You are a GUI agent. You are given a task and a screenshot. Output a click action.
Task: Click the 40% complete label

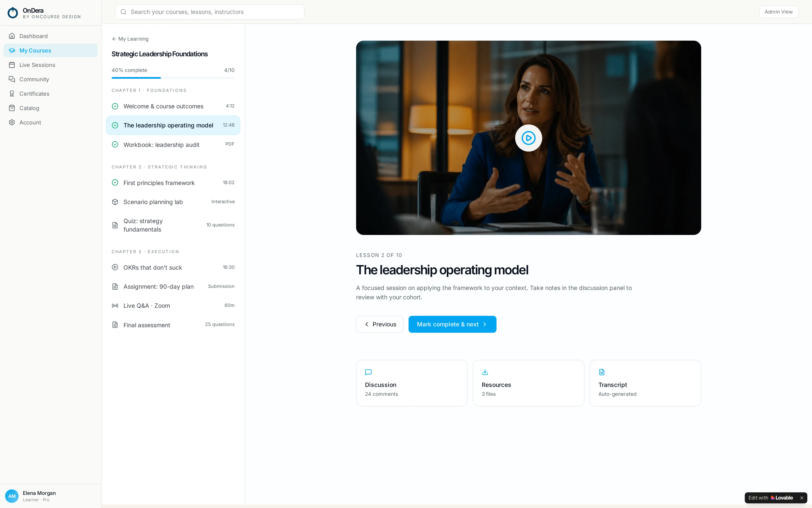tap(129, 70)
